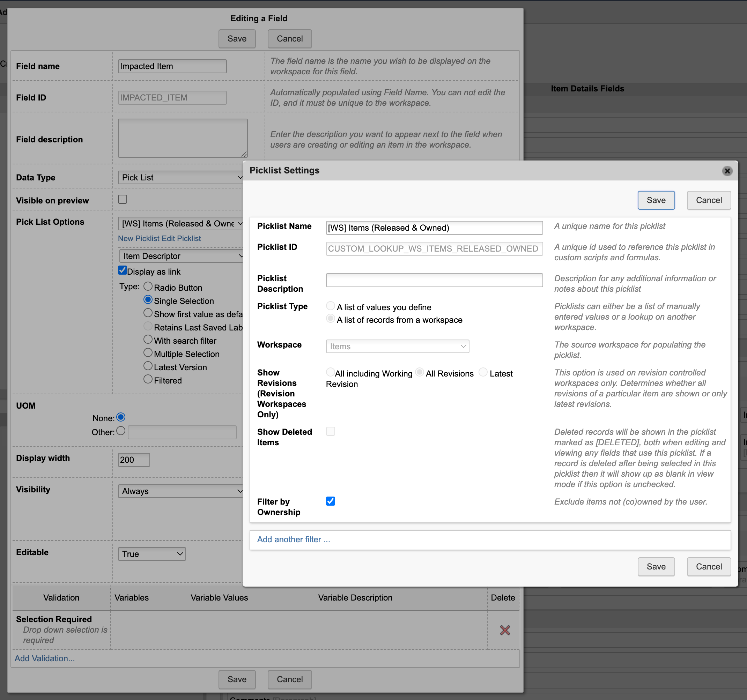
Task: Click the Edit Picklist link
Action: point(181,238)
